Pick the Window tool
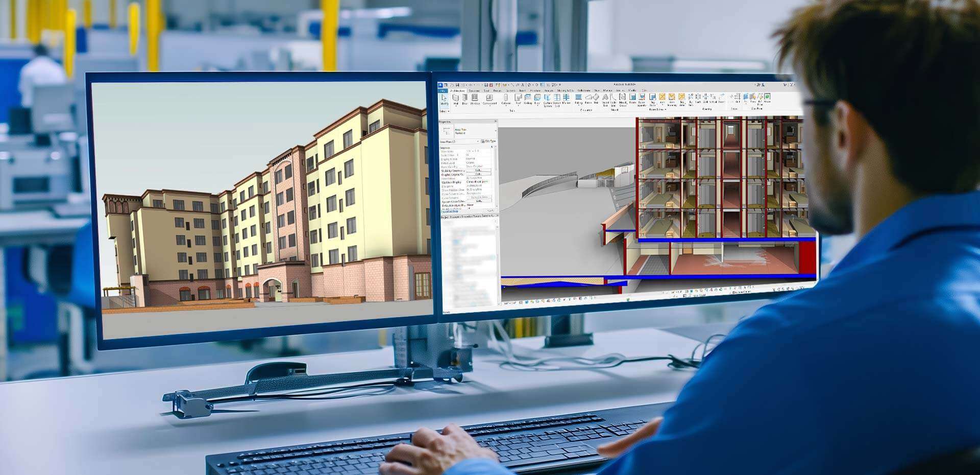980x475 pixels. tap(475, 101)
